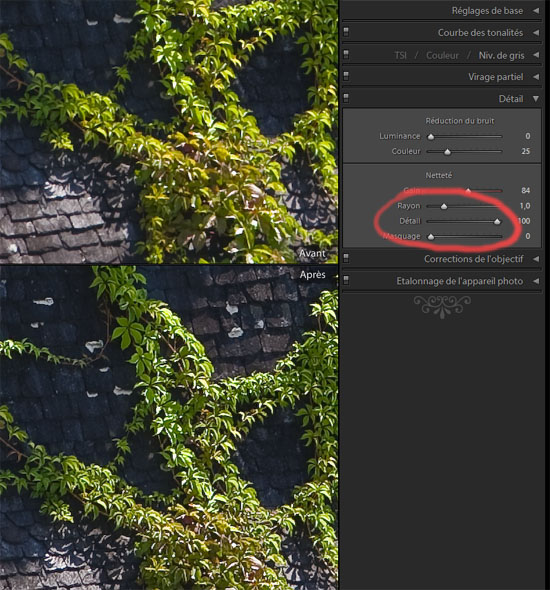Toggle the Etalonnage de l'appareil photo switch
The image size is (550, 590).
(346, 280)
